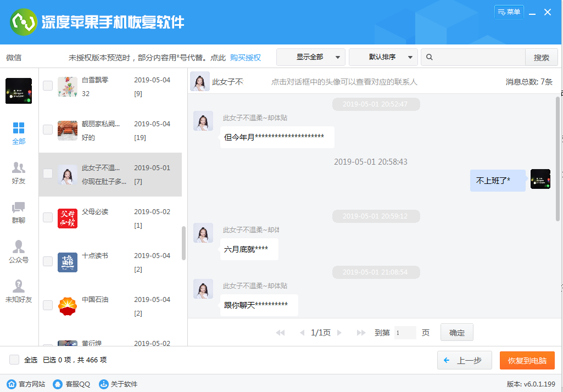The height and width of the screenshot is (392, 563).
Task: Click the 2019-05-01 20:52:47 timestamp
Action: (x=375, y=104)
